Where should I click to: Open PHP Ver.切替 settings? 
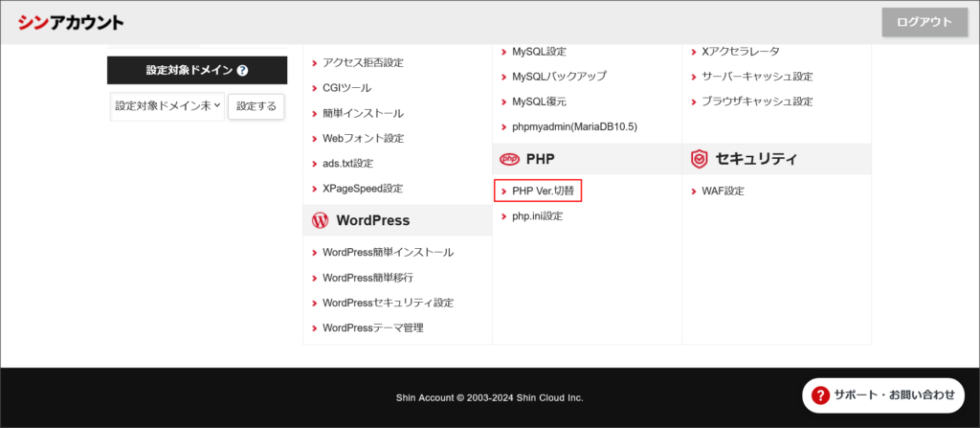coord(546,191)
